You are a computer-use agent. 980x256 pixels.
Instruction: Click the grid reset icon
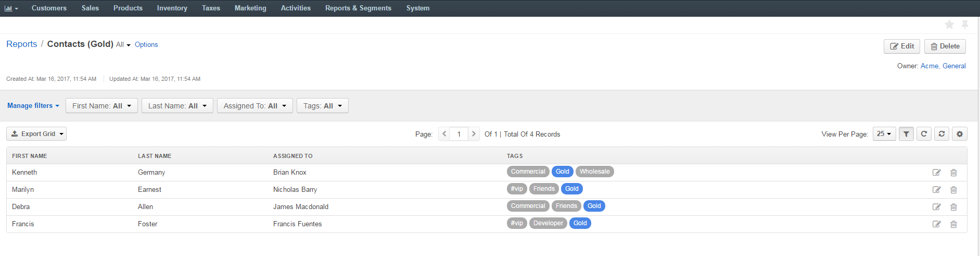[941, 134]
